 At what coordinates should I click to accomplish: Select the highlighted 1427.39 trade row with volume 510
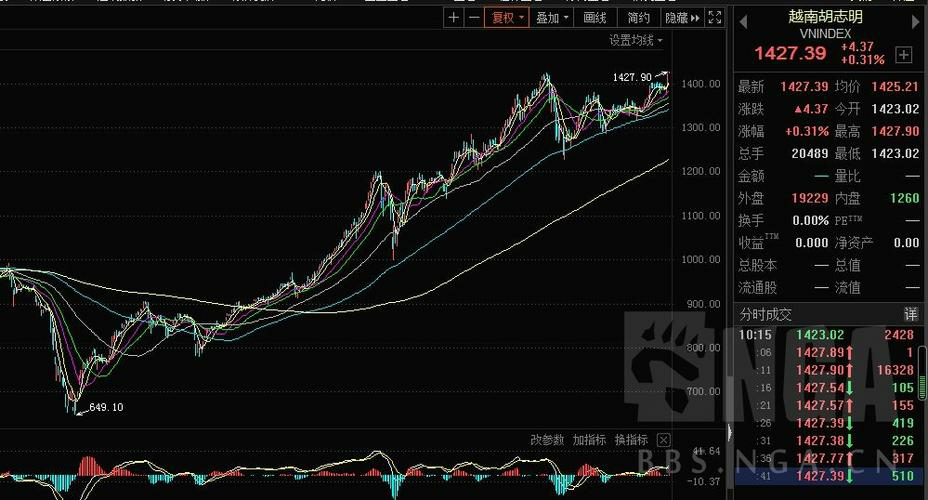click(826, 476)
